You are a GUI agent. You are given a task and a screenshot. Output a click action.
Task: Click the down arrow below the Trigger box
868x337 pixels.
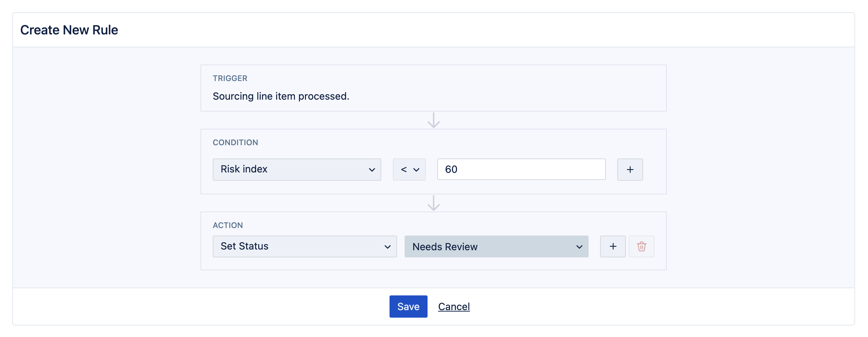coord(434,120)
